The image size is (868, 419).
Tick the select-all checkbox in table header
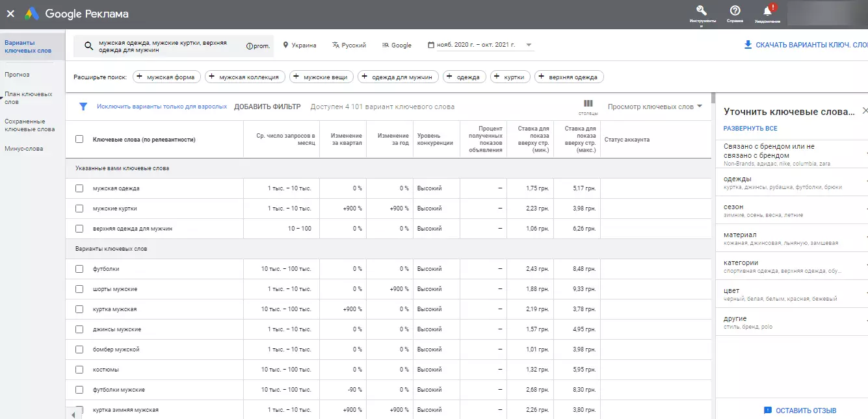79,139
